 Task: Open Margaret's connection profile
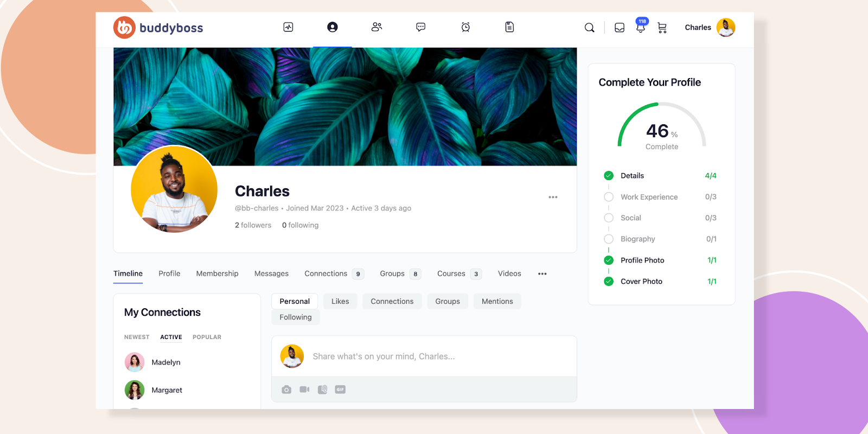167,390
